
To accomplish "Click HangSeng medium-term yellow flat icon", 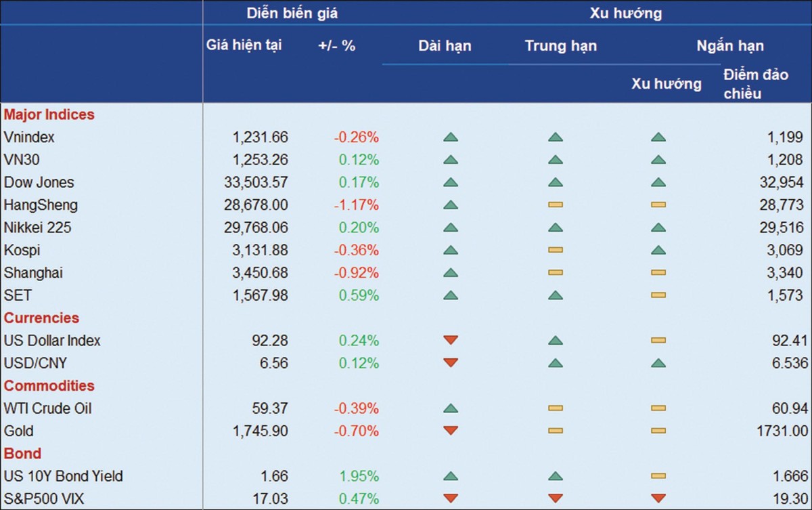I will 556,205.
